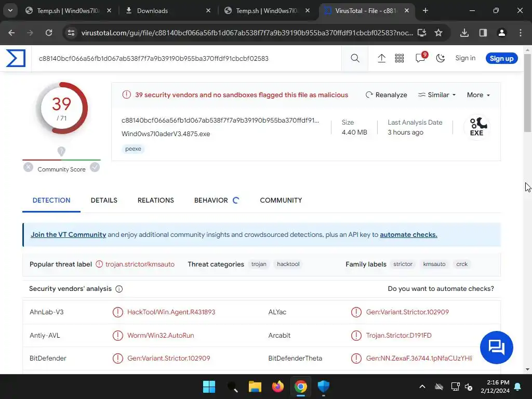Click the strictor family label

403,264
